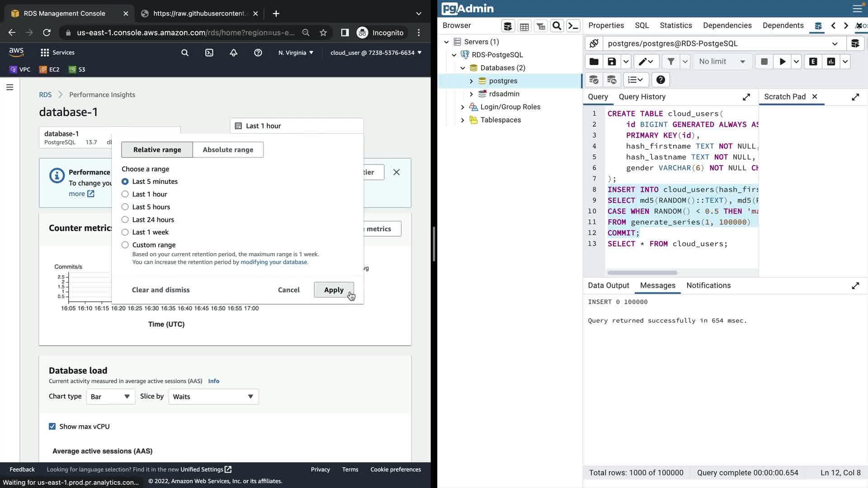Click the Save file disk icon
This screenshot has width=868, height=488.
(x=612, y=62)
